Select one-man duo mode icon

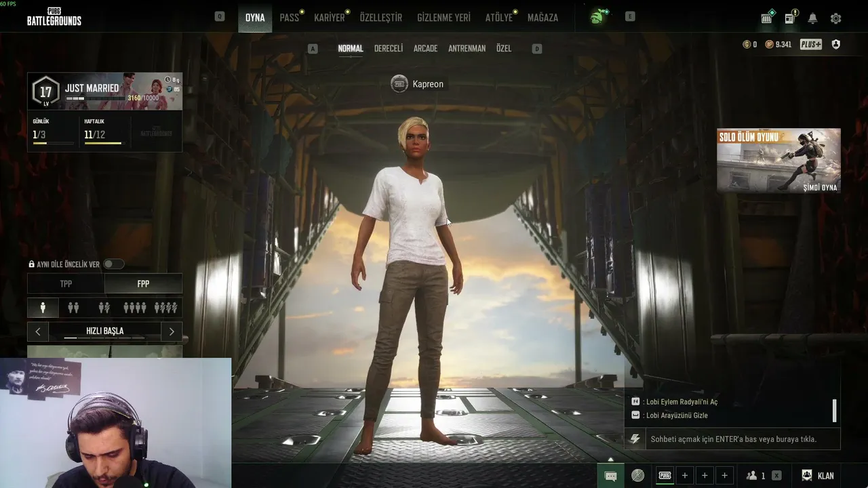(x=104, y=308)
